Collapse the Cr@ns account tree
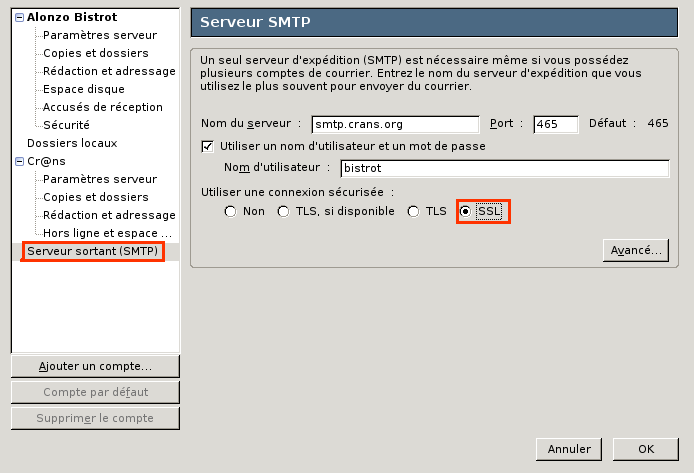The width and height of the screenshot is (696, 474). click(x=19, y=161)
